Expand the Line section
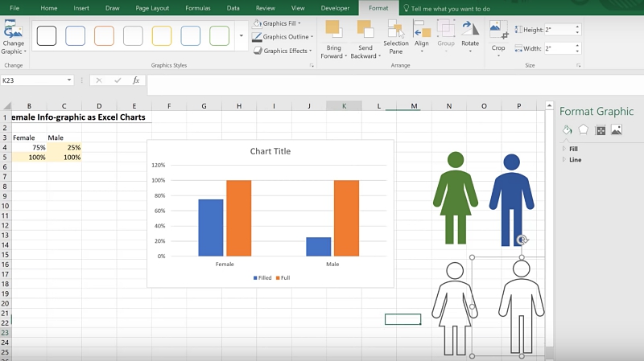This screenshot has height=361, width=644. coord(575,159)
